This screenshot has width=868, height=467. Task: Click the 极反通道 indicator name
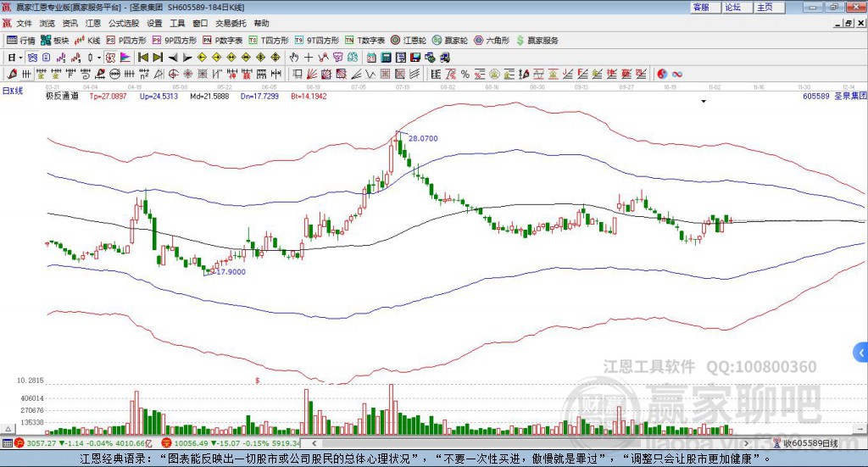click(62, 96)
